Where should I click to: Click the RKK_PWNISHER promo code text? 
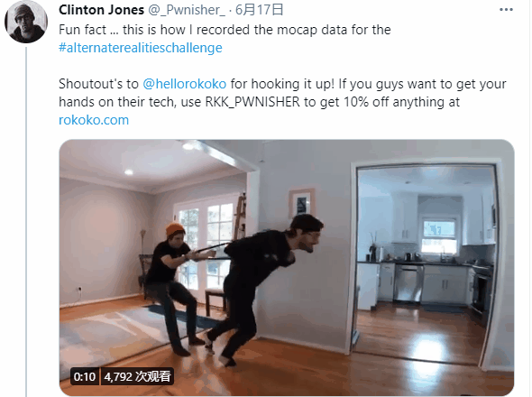click(252, 102)
